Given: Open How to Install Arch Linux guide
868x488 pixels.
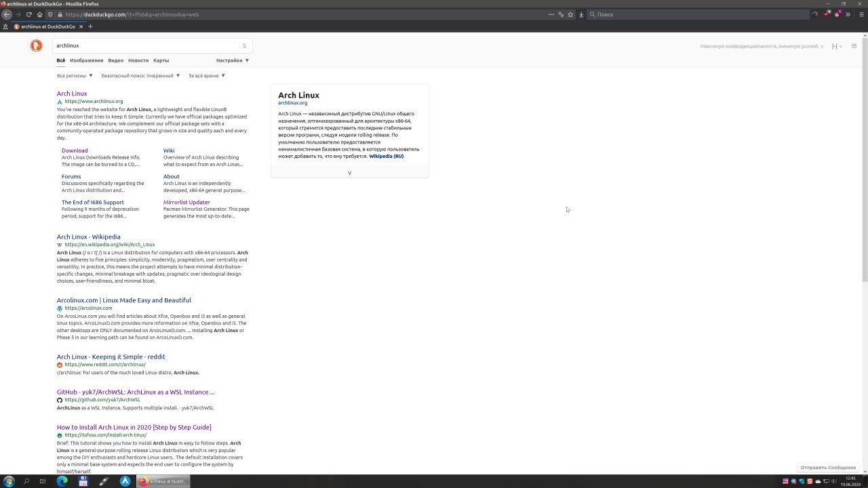Looking at the screenshot, I should pyautogui.click(x=134, y=427).
